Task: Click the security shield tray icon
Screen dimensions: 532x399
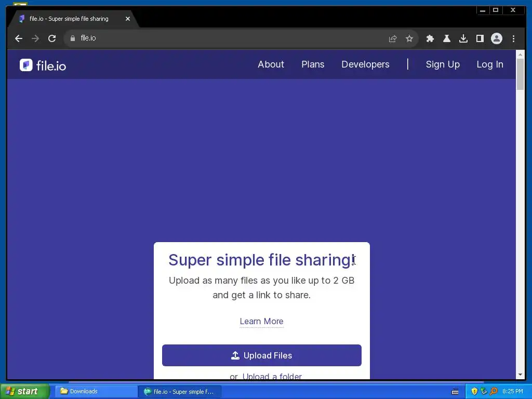Action: click(474, 391)
